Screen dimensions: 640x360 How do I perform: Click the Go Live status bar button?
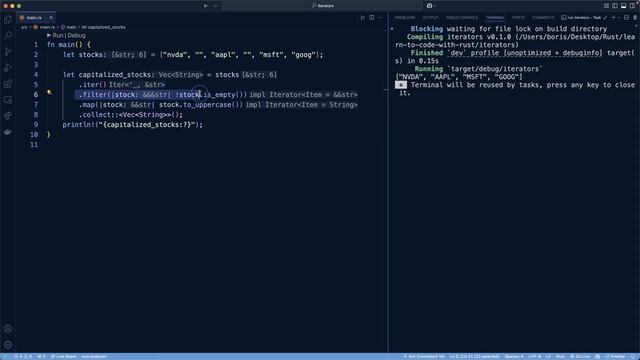coord(580,356)
